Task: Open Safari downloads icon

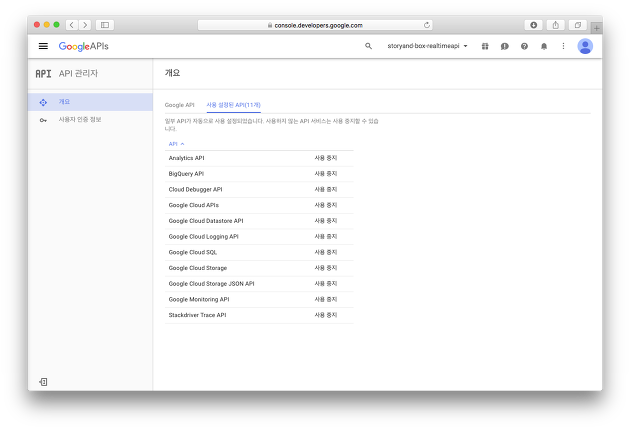Action: [534, 25]
